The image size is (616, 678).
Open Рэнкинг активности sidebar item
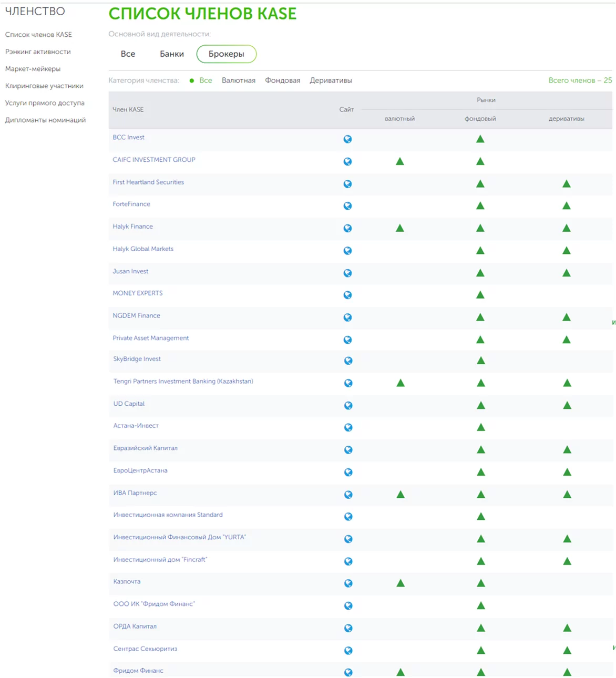point(38,52)
